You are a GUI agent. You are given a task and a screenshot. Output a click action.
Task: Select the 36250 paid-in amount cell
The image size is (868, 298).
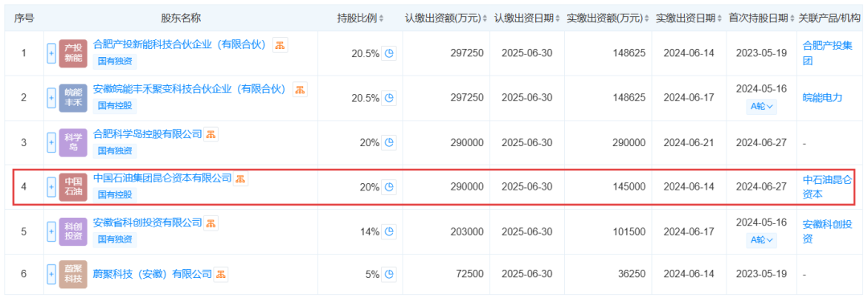632,274
